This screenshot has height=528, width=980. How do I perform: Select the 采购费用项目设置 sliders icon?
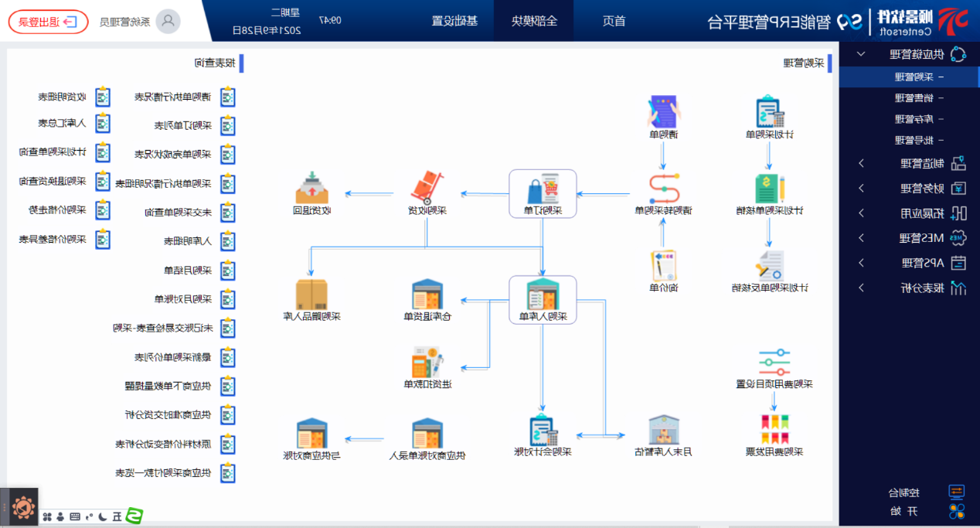click(x=774, y=363)
